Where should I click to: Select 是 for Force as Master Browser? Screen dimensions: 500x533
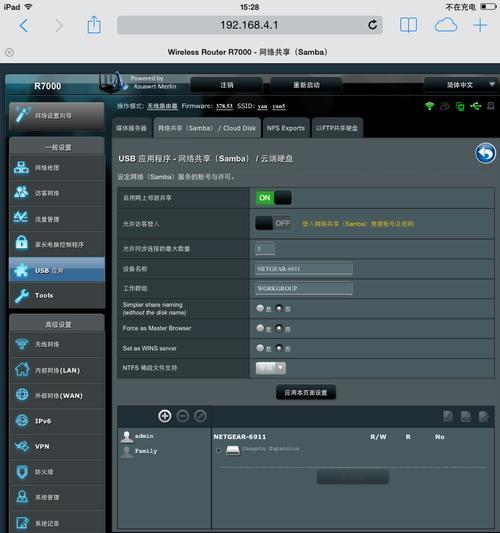click(260, 328)
